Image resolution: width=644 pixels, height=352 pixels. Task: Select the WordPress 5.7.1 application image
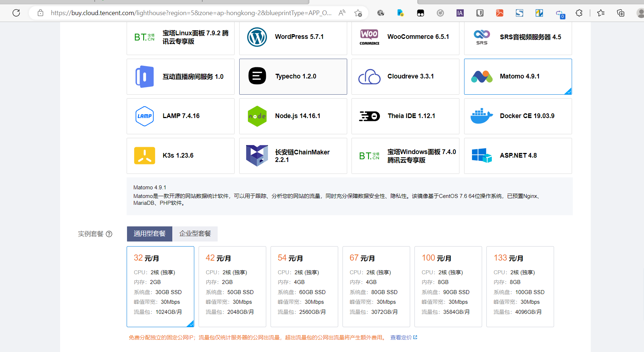pyautogui.click(x=293, y=36)
